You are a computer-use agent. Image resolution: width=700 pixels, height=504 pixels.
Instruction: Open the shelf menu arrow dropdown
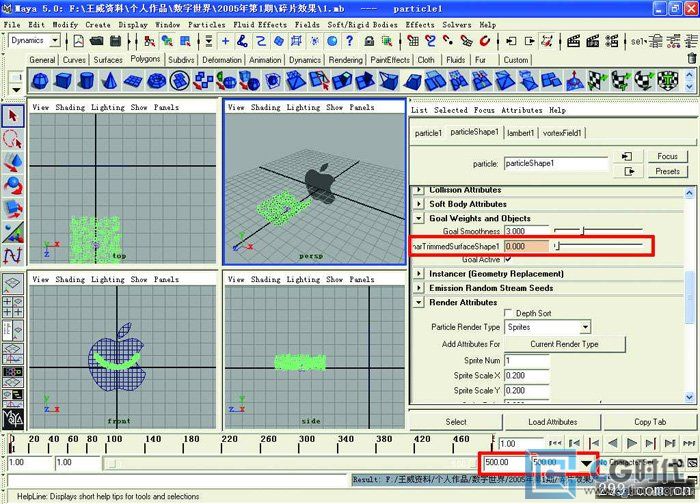(x=16, y=90)
